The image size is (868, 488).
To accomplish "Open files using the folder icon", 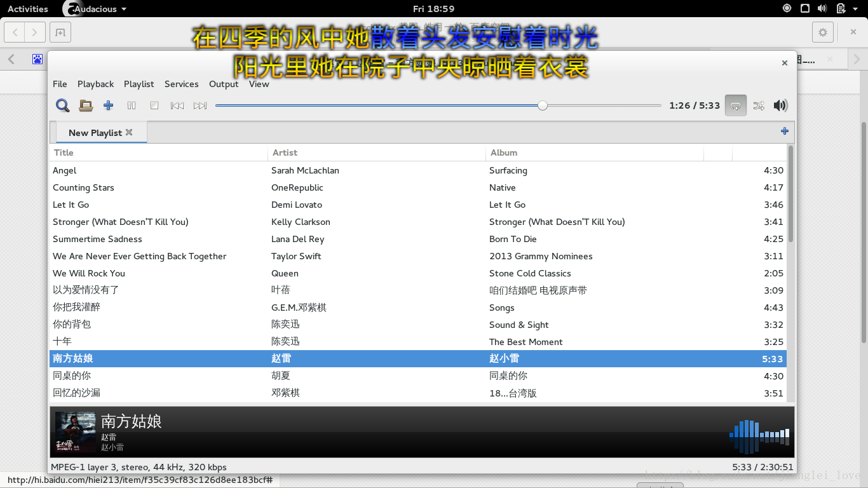I will (x=86, y=105).
